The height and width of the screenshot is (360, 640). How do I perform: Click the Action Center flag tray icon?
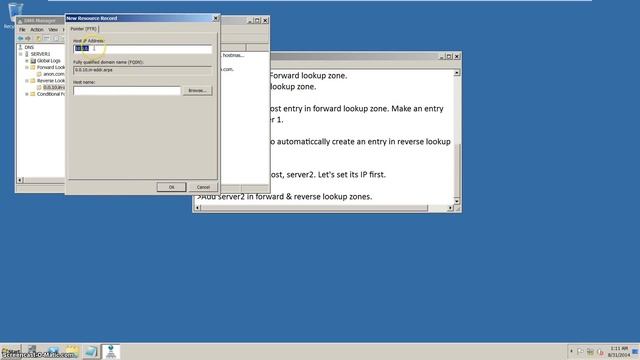580,352
